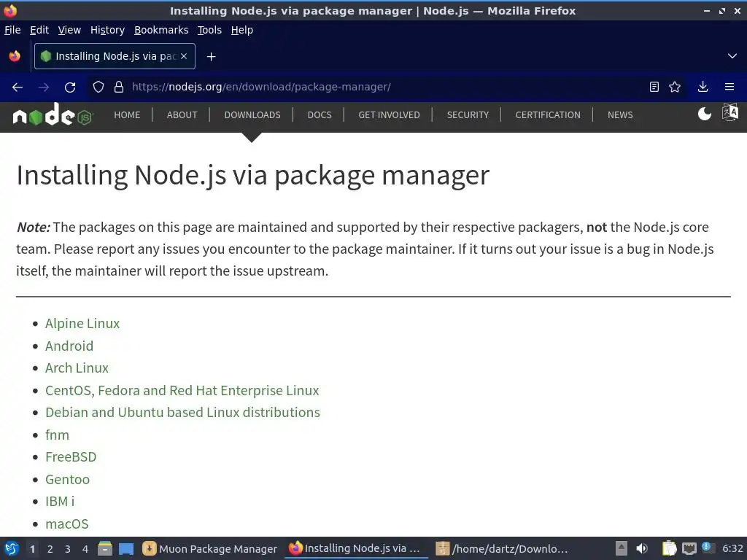This screenshot has width=747, height=560.
Task: Click the forward navigation arrow
Action: [x=43, y=87]
